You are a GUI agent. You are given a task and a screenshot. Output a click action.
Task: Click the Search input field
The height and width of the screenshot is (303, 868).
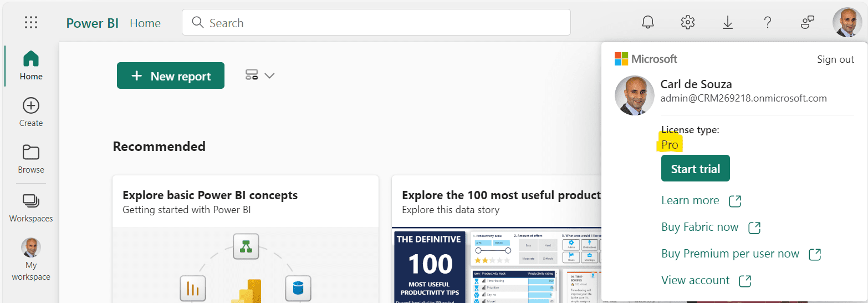(376, 23)
